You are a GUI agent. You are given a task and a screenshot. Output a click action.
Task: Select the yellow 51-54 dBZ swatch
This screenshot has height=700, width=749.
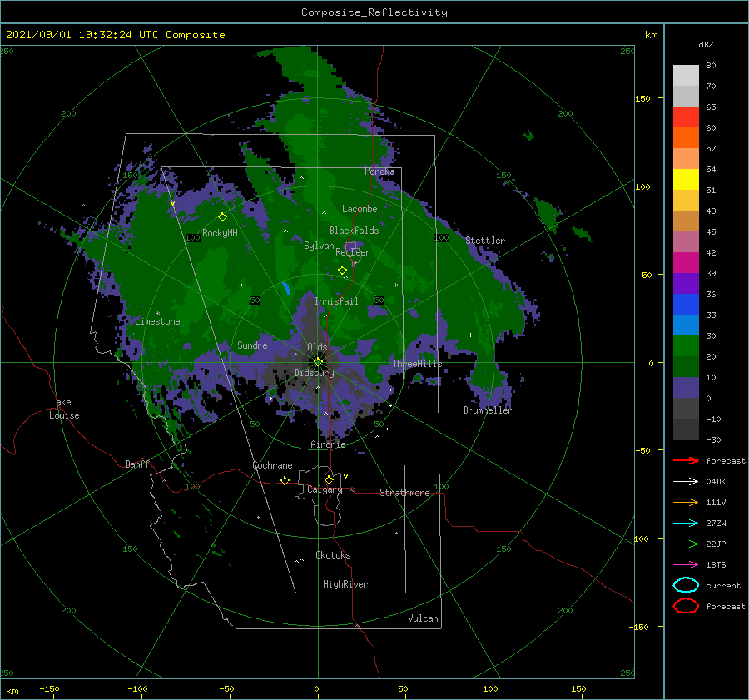point(686,180)
